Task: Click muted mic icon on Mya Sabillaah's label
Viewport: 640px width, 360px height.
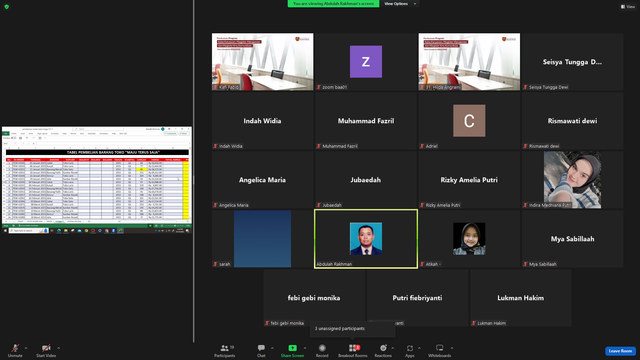Action: pyautogui.click(x=525, y=264)
